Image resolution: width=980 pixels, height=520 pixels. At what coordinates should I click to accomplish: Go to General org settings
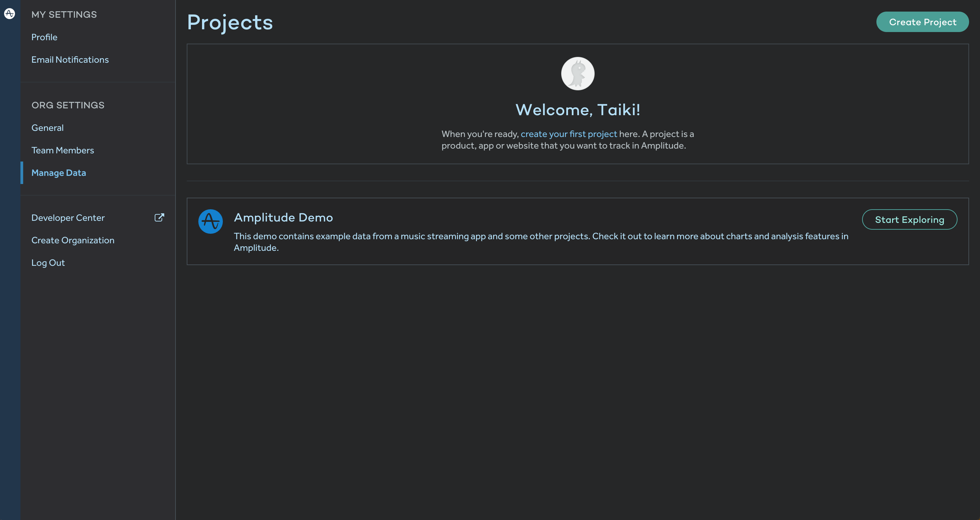[48, 128]
